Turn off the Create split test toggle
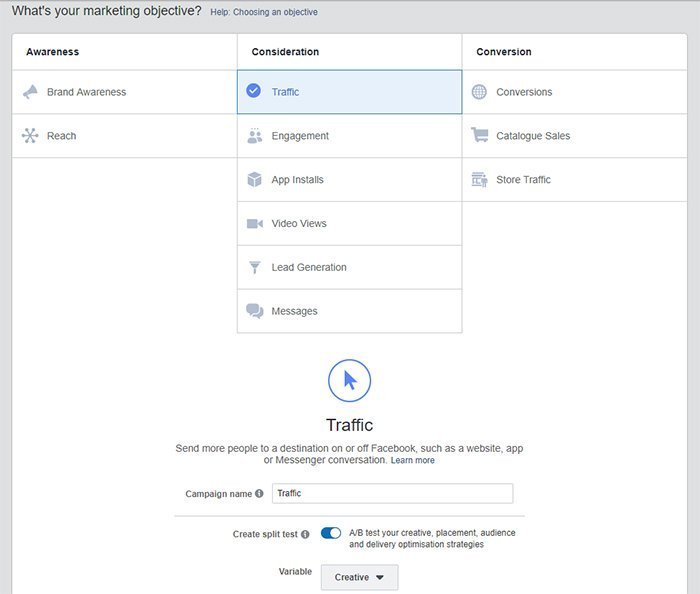 331,533
